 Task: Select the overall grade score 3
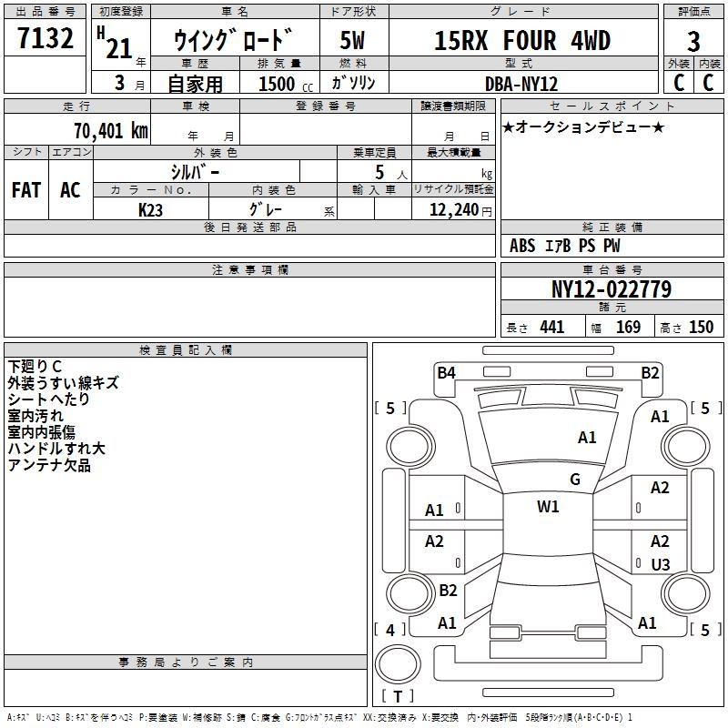(693, 41)
